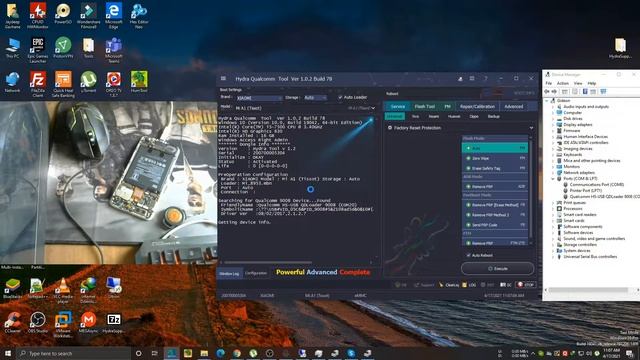Select Remove FRP [Erase Method] option

coord(495,204)
